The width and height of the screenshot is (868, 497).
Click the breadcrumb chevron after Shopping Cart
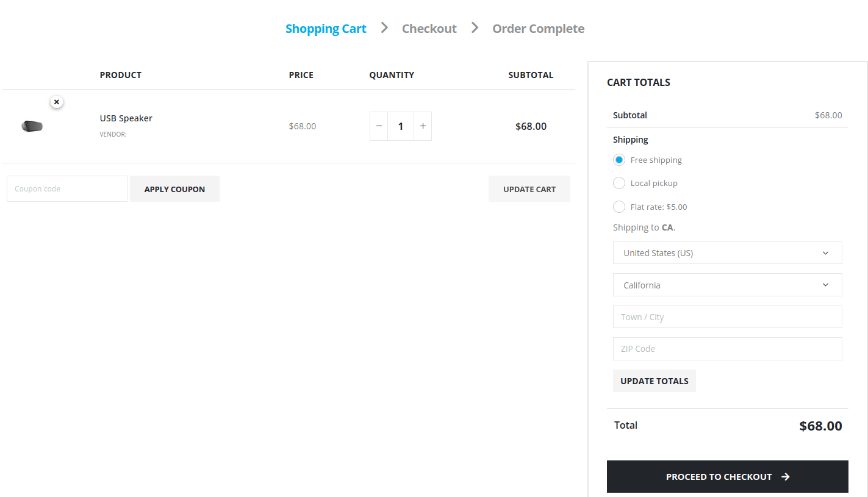[383, 27]
